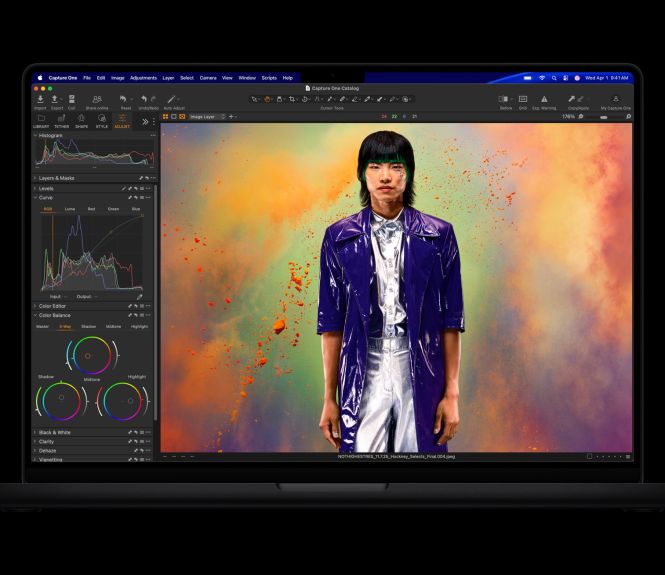Expand the Color Editor panel
Viewport: 665px width, 575px height.
pyautogui.click(x=36, y=306)
